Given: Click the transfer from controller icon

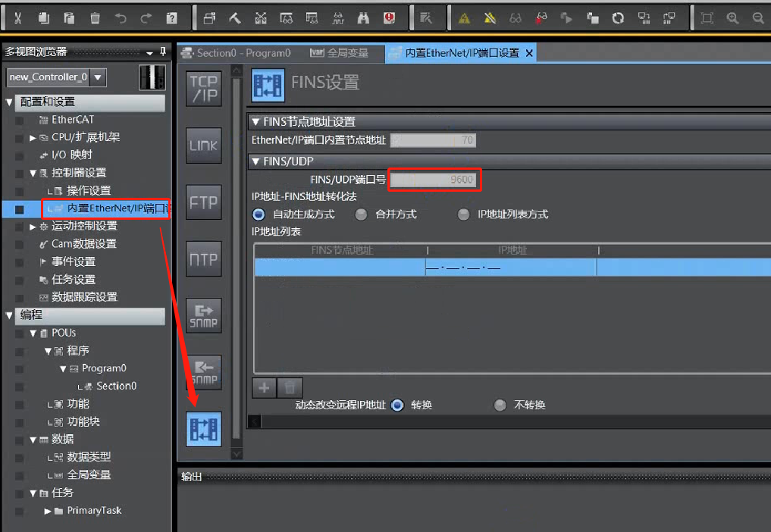Looking at the screenshot, I should click(x=669, y=19).
